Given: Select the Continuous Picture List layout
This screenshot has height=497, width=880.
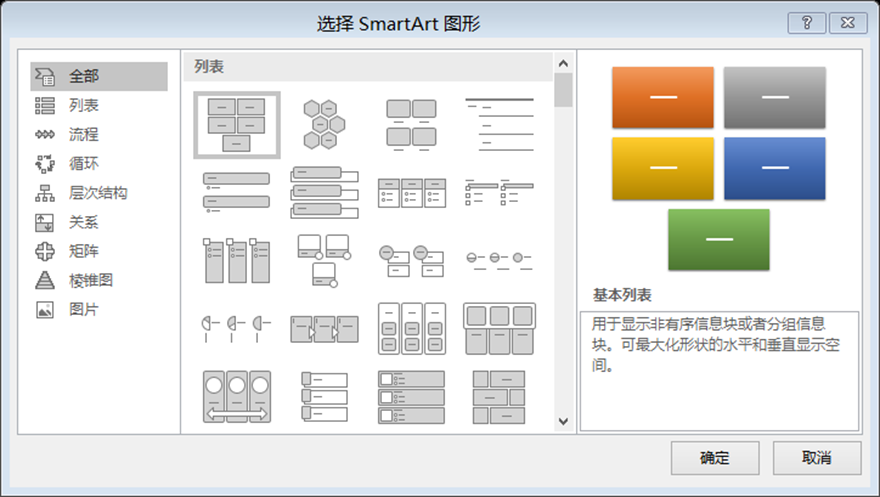Looking at the screenshot, I should [236, 397].
